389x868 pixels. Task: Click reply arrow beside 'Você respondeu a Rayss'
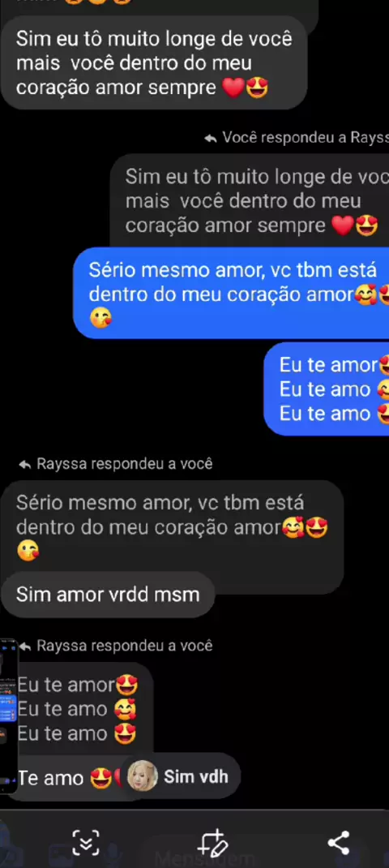[210, 138]
